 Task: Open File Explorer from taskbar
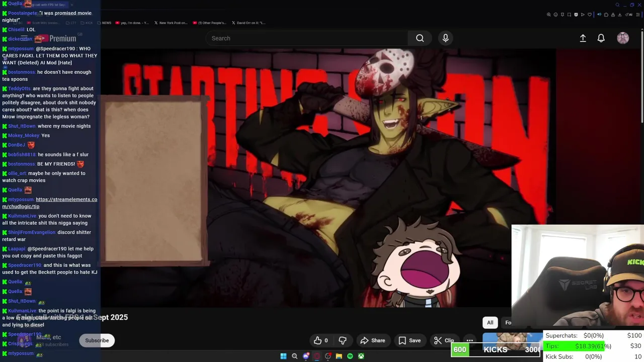[x=339, y=356]
